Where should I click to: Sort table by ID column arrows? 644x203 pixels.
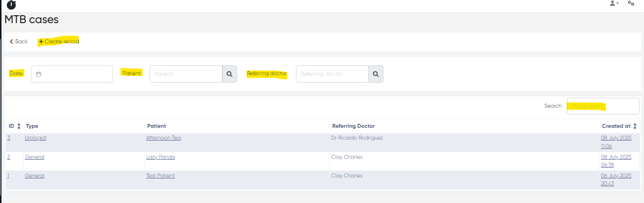pos(19,126)
